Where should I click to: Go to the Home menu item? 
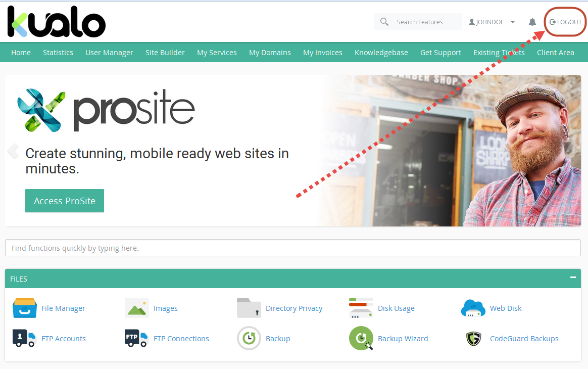point(21,53)
